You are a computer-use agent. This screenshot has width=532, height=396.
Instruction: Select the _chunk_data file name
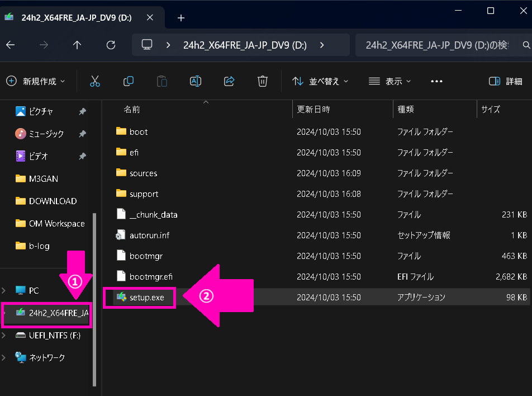pos(153,215)
